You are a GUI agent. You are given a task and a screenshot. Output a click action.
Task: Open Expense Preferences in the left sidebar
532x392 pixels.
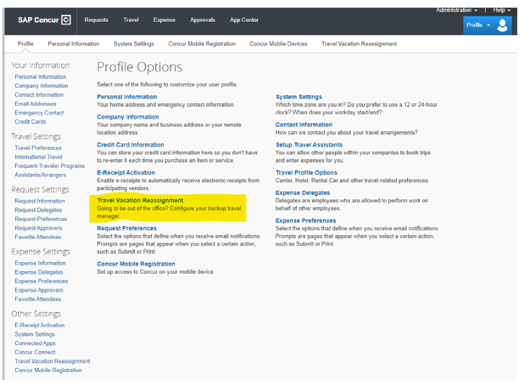click(x=41, y=281)
